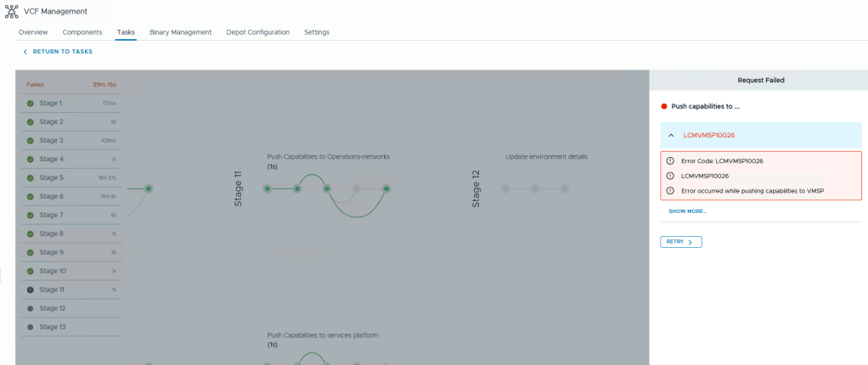
Task: Open the Settings tab
Action: click(317, 32)
